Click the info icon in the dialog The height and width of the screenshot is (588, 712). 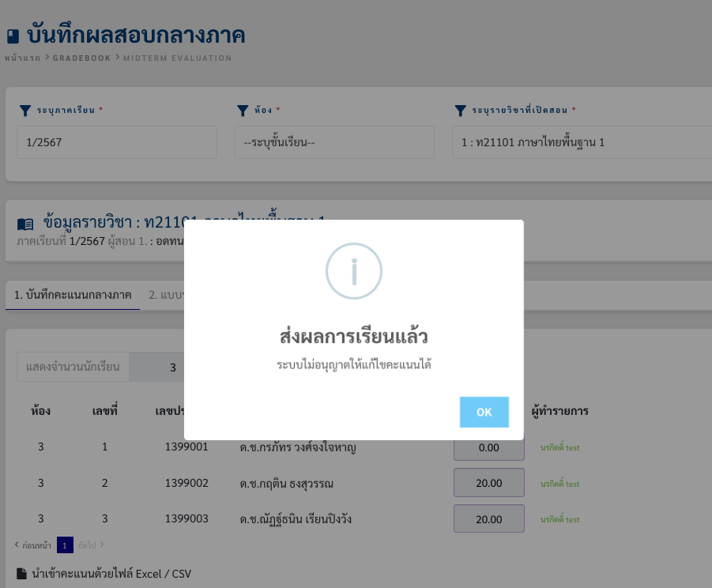(x=354, y=271)
